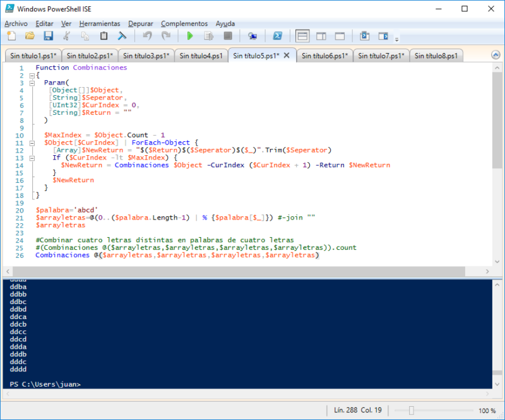Paste clipboard contents with the Paste icon
The width and height of the screenshot is (505, 420).
pyautogui.click(x=104, y=36)
